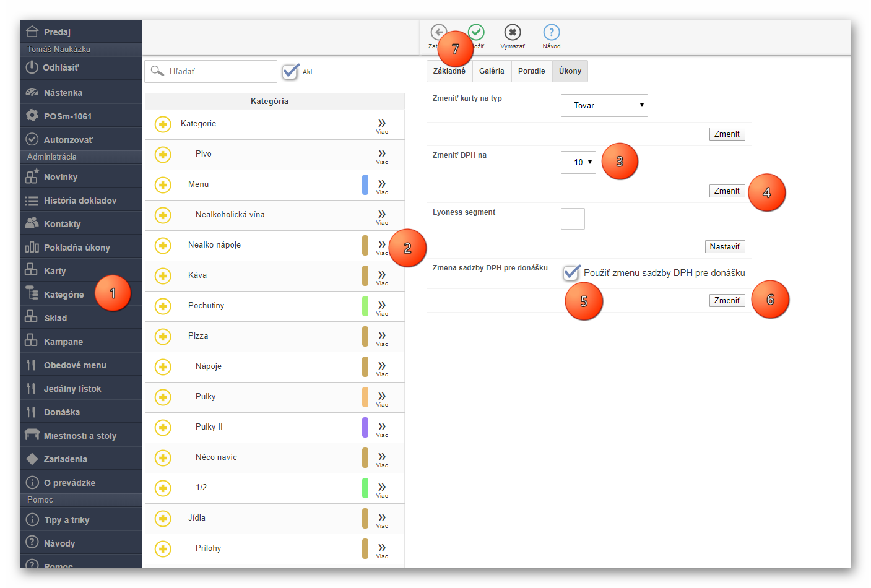Open Nástenka dashboard in the sidebar
This screenshot has width=871, height=588.
tap(63, 93)
